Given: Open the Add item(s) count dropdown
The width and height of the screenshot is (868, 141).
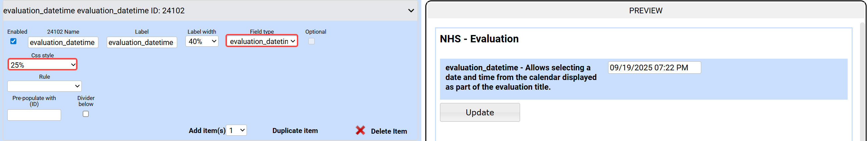Looking at the screenshot, I should tap(236, 131).
